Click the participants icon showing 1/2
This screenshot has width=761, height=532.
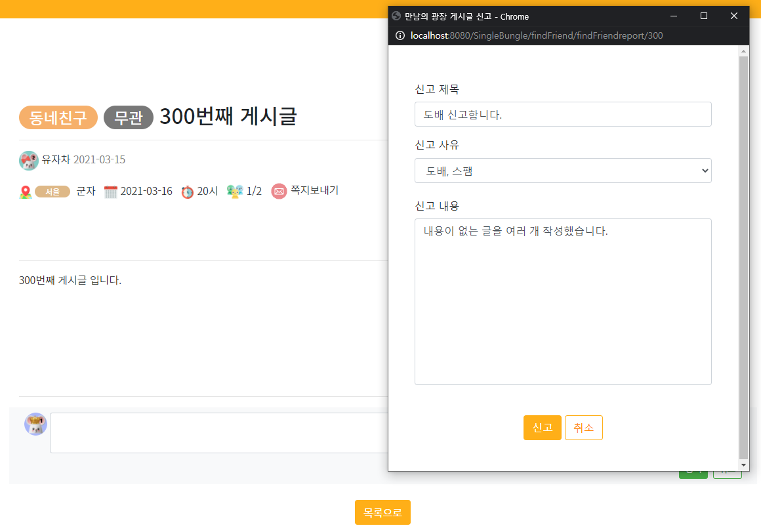[x=234, y=191]
